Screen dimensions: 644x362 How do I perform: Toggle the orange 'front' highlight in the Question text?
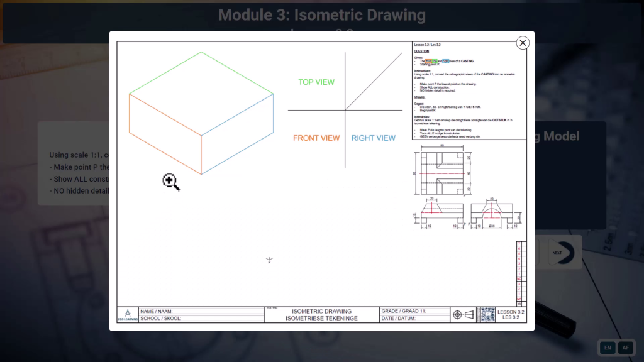(x=428, y=61)
